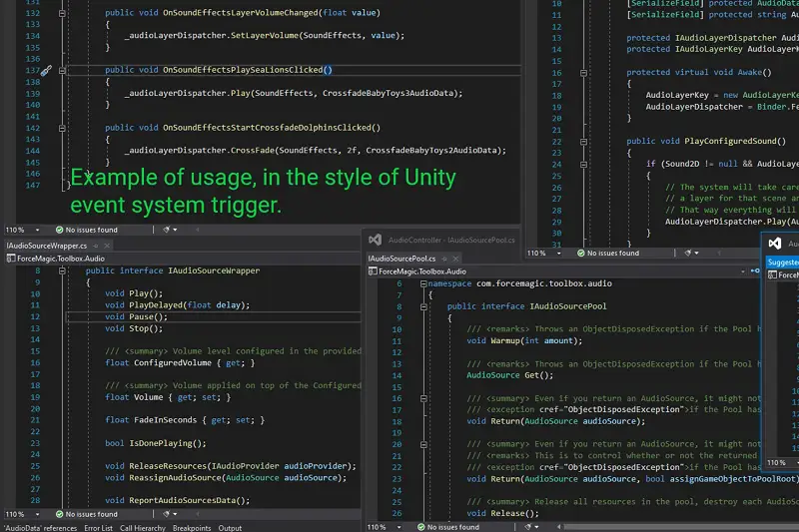Click the green check icon under the IAudioSourceWrapper editor
Screen dimensions: 799x532
pos(59,514)
